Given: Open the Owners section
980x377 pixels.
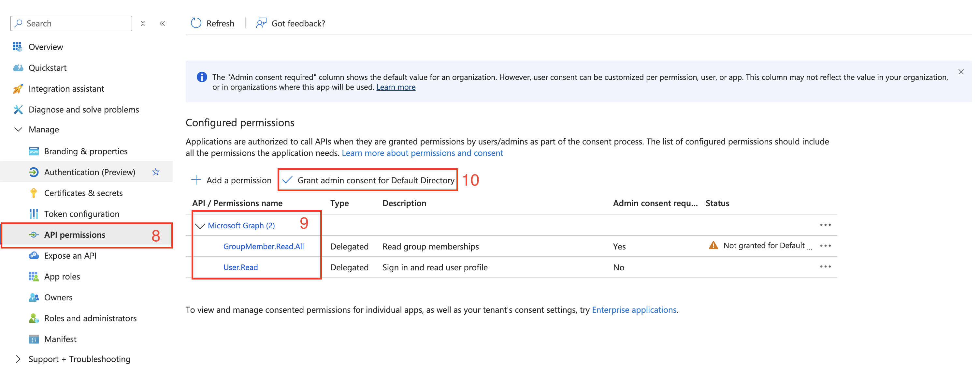Looking at the screenshot, I should point(59,297).
